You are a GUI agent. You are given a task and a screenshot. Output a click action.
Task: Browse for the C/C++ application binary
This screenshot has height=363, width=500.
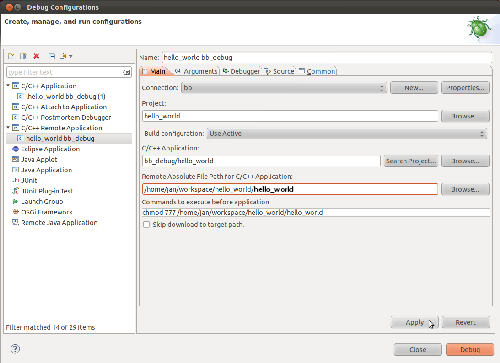[x=465, y=161]
